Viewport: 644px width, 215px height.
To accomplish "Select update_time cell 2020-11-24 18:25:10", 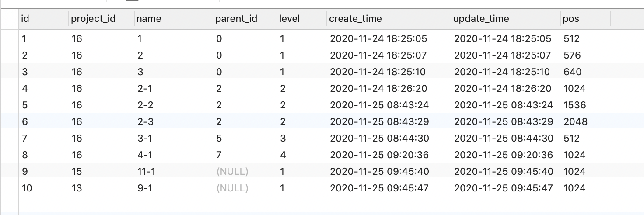I will (x=506, y=72).
